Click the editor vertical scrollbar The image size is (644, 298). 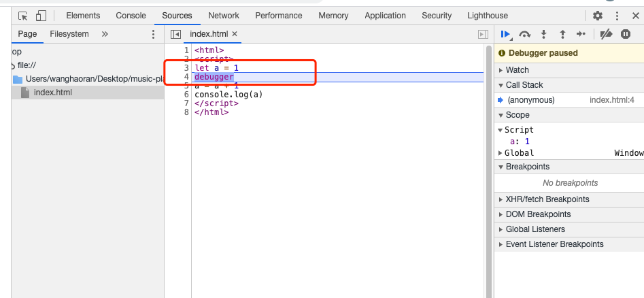(x=489, y=171)
